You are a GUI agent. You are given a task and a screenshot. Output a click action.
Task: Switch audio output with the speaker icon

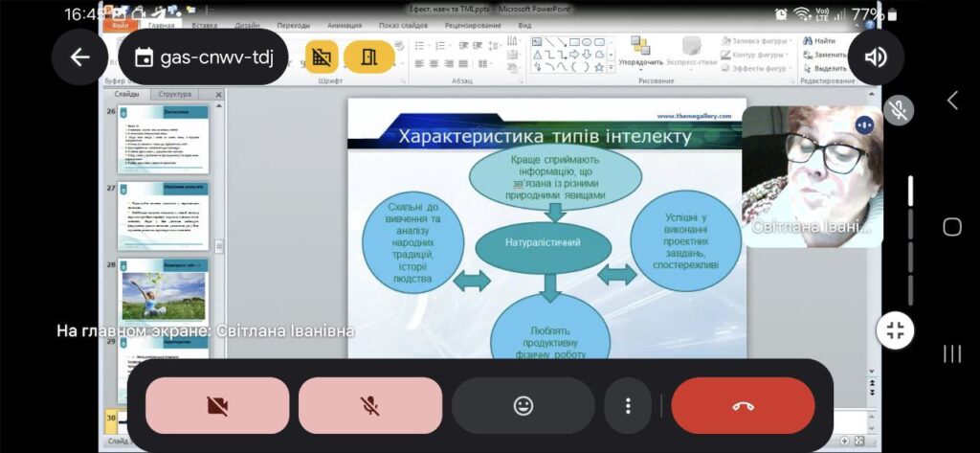click(x=876, y=57)
